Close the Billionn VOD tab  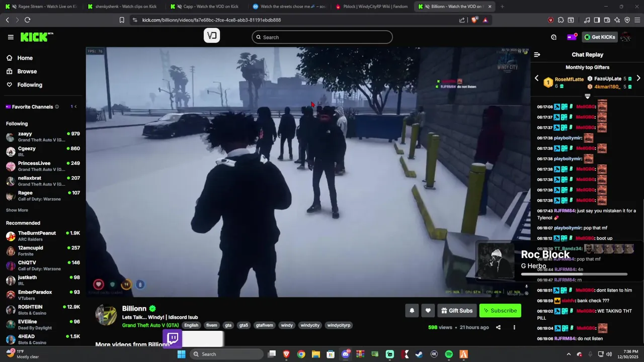490,7
